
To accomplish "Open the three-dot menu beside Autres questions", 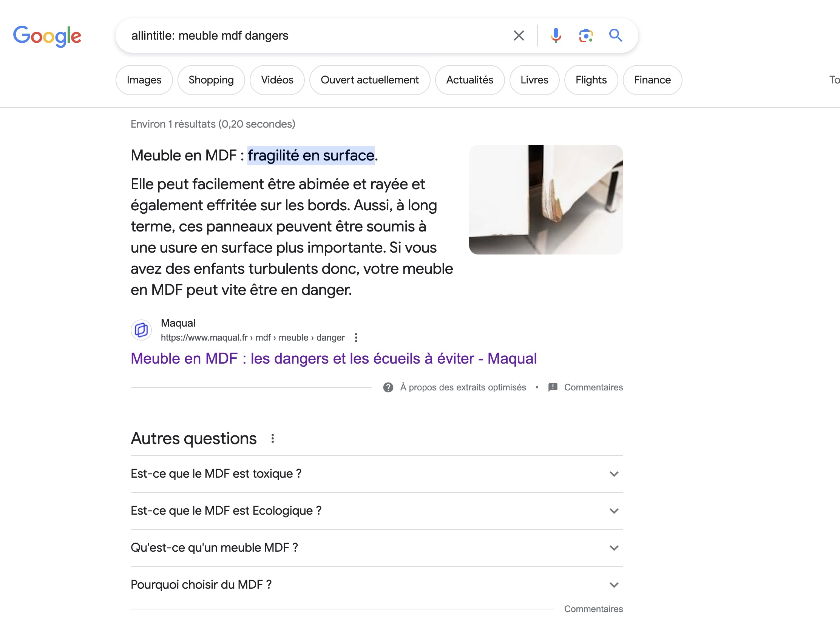I will click(x=273, y=438).
